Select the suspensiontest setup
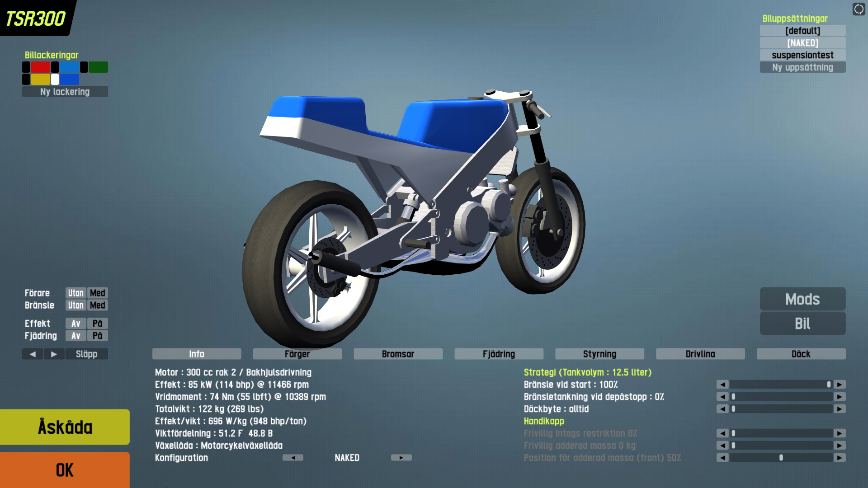868x488 pixels. [x=802, y=55]
